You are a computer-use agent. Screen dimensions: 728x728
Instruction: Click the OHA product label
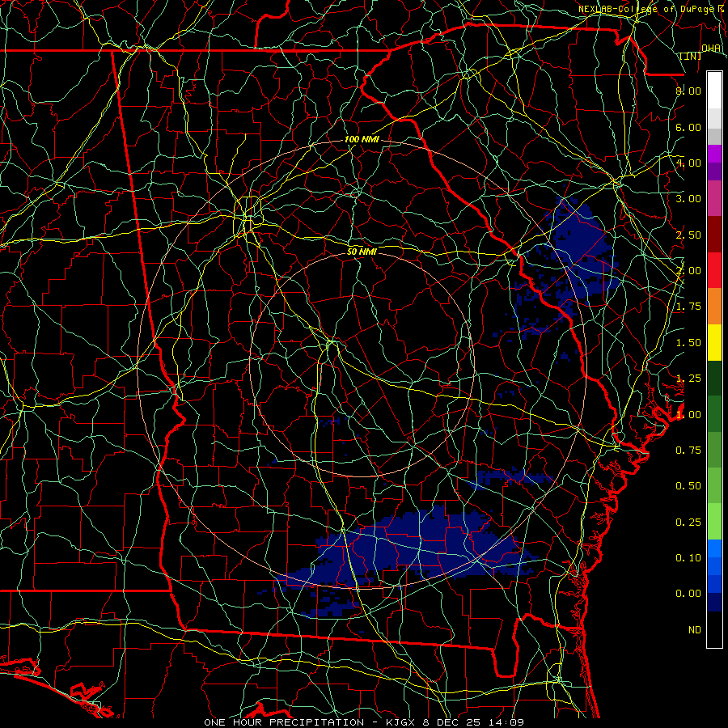pos(711,49)
